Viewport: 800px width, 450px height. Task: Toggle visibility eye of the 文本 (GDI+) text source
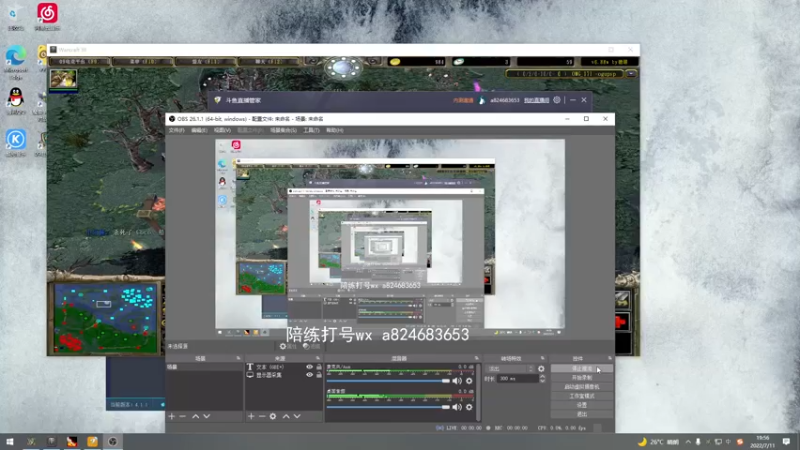point(309,367)
